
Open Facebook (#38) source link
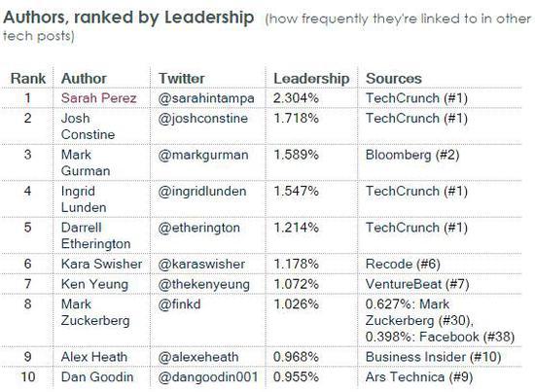coord(467,338)
